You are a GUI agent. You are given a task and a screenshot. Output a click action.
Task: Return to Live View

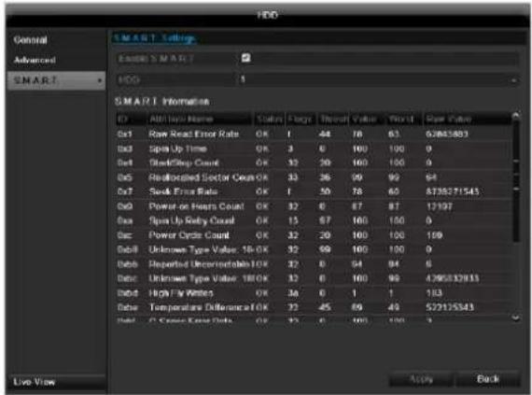tap(56, 382)
